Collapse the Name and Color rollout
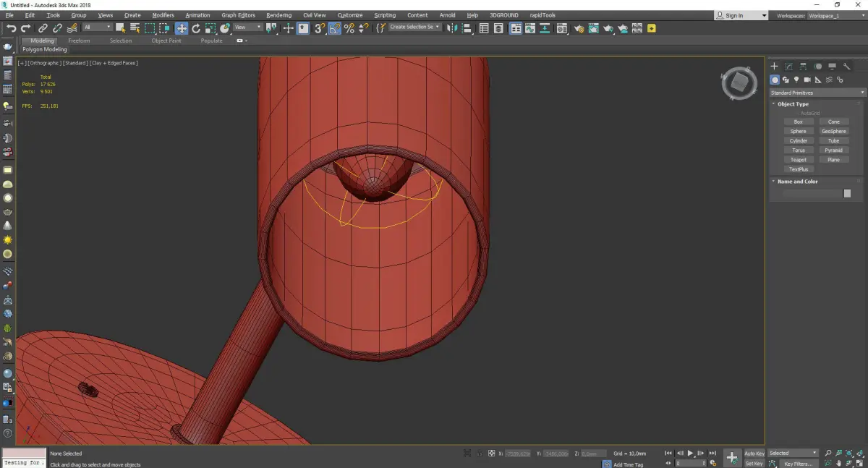The image size is (868, 468). click(797, 182)
